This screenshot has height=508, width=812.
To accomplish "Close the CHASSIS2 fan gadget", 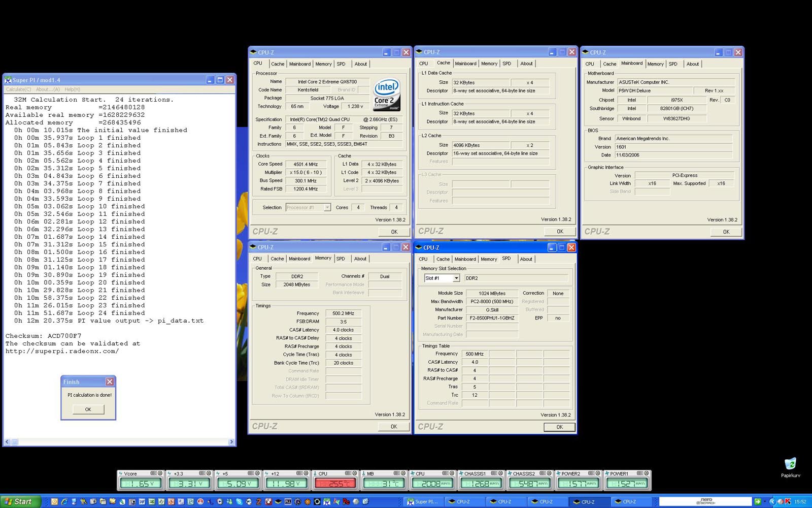I will pos(549,473).
